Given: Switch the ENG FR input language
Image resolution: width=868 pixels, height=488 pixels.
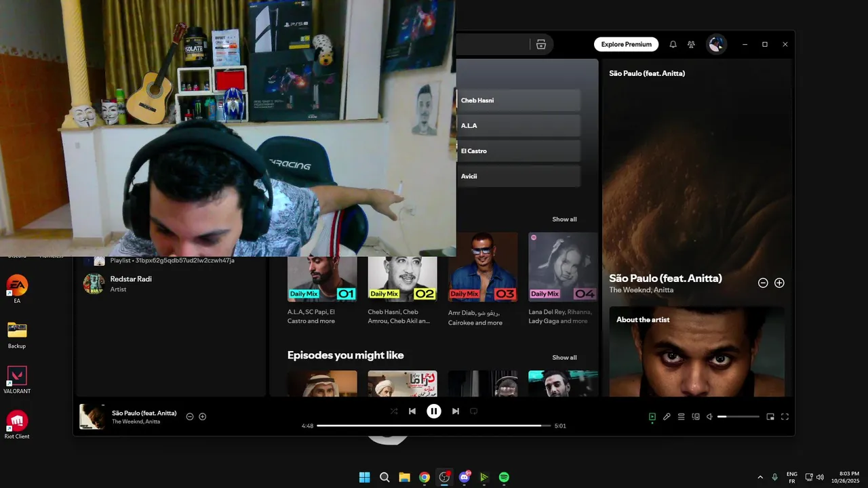Looking at the screenshot, I should coord(792,477).
